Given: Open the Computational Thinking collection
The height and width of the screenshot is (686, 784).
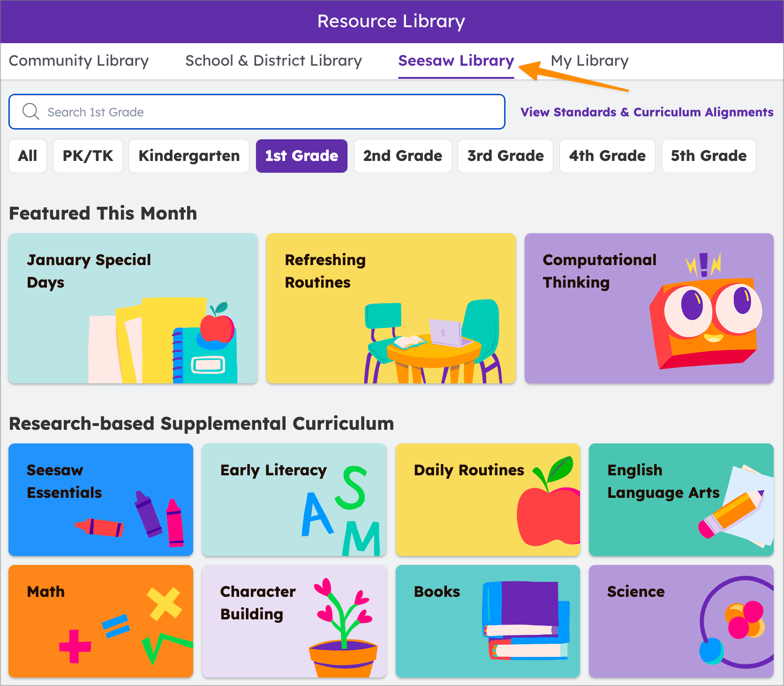Looking at the screenshot, I should coord(649,308).
